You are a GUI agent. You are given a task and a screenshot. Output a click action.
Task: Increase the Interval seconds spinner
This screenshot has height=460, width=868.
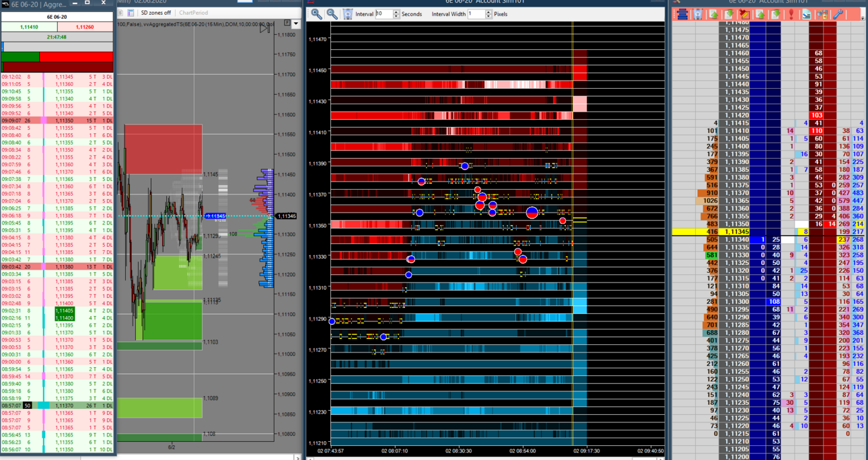396,11
